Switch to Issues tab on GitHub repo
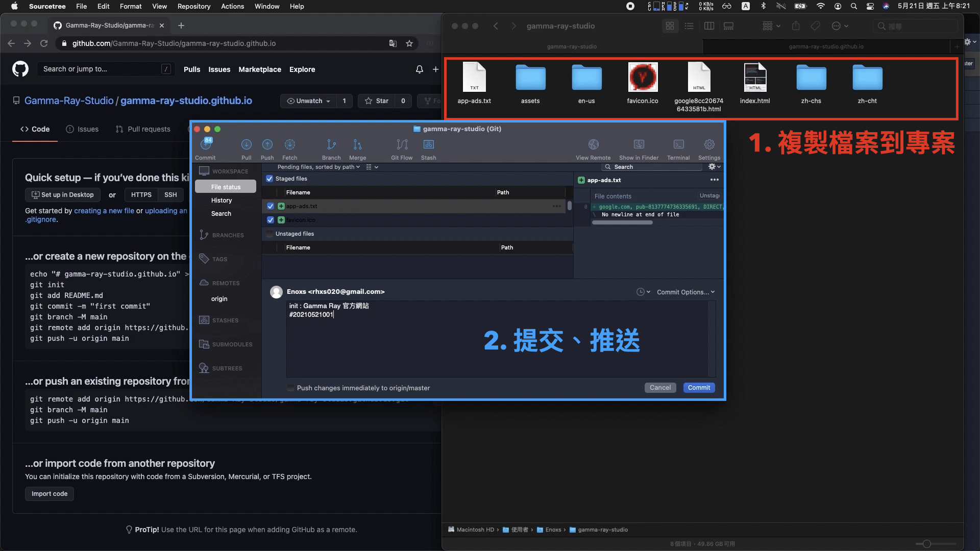 click(82, 129)
